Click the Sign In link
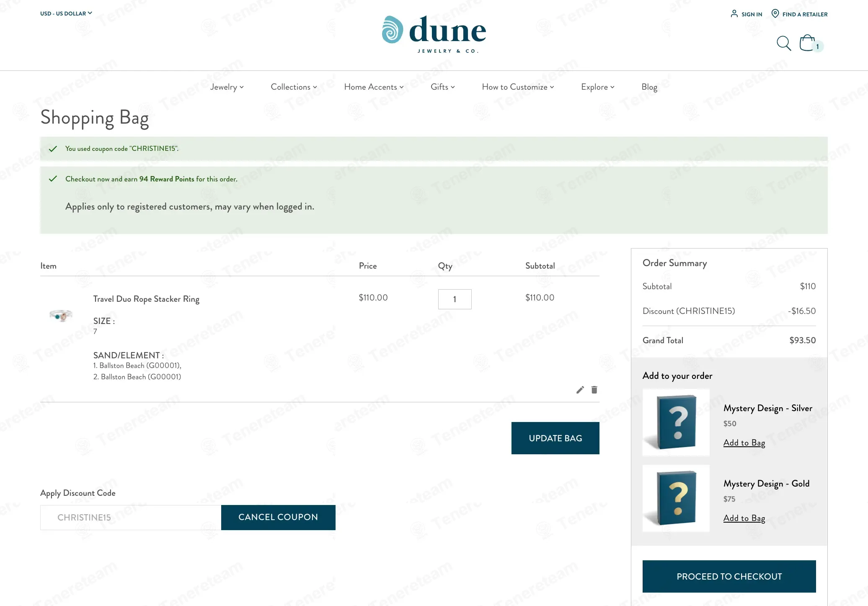This screenshot has height=606, width=868. click(752, 14)
